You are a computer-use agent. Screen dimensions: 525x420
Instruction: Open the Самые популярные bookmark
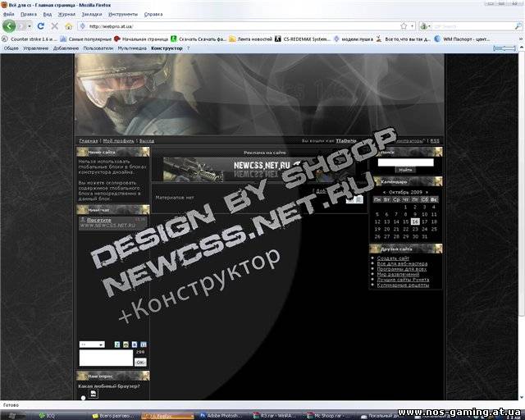[x=85, y=39]
